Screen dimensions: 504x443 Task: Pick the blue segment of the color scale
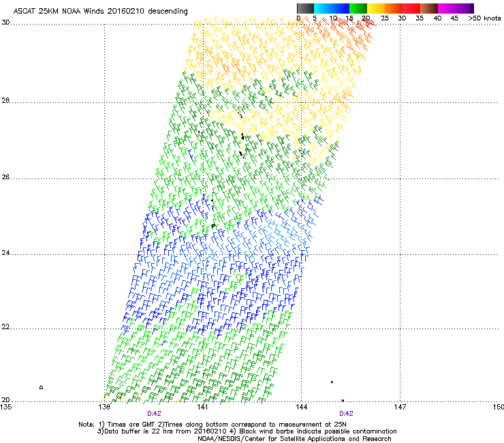click(x=332, y=8)
